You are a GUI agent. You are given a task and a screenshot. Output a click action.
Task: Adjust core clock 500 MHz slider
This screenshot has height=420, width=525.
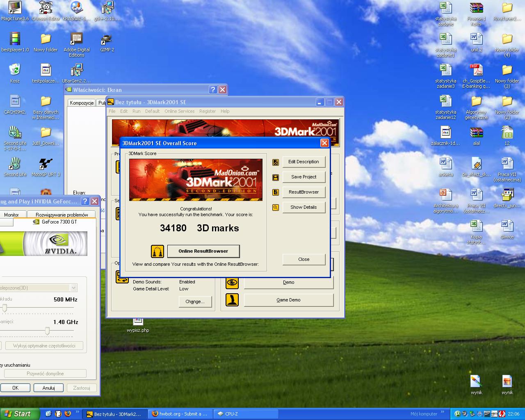(5, 308)
